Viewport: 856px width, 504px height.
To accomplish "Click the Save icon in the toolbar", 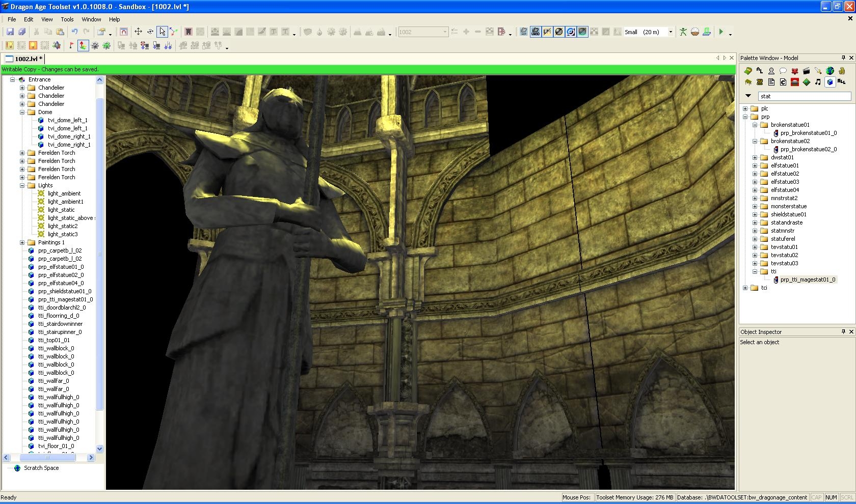I will (x=10, y=32).
